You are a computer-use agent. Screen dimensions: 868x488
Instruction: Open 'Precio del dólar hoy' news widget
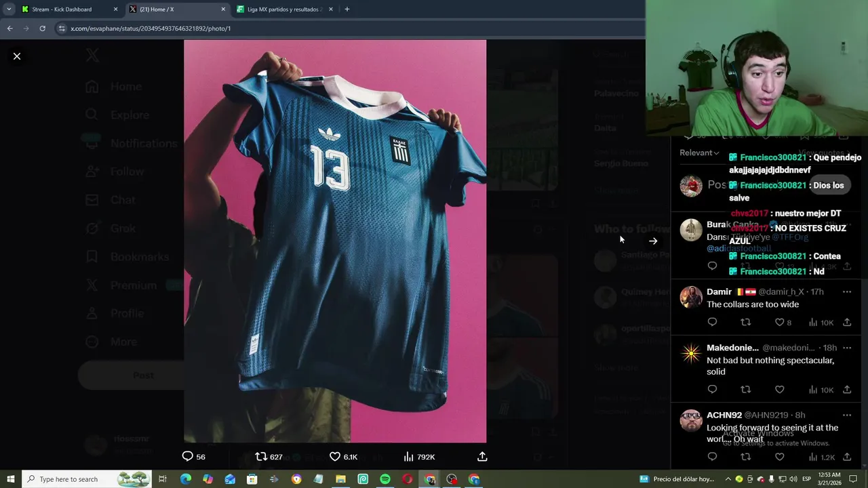coord(676,479)
